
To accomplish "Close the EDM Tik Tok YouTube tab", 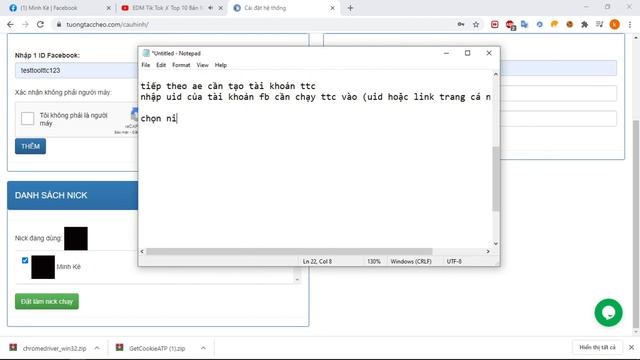I will 221,8.
